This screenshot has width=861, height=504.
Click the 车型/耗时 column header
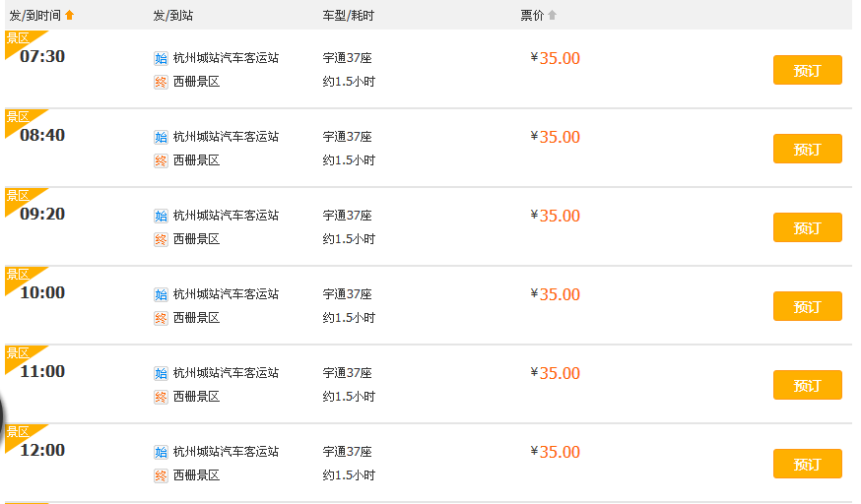point(348,15)
